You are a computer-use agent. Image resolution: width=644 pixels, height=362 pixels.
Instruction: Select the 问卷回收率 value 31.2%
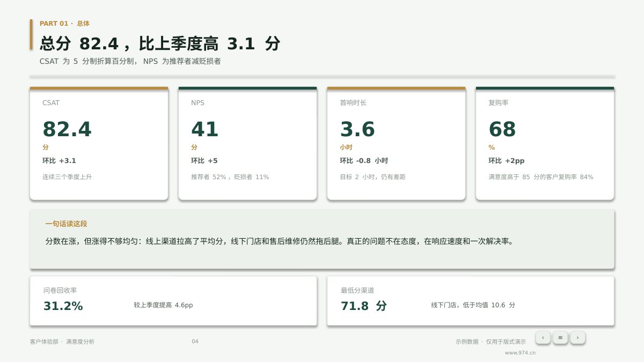63,306
